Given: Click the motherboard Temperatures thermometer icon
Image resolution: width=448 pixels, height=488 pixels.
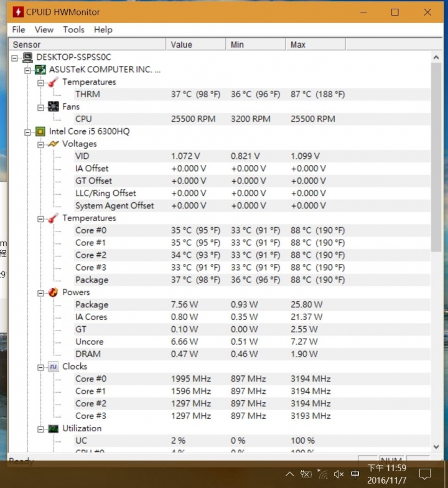Looking at the screenshot, I should tap(54, 82).
